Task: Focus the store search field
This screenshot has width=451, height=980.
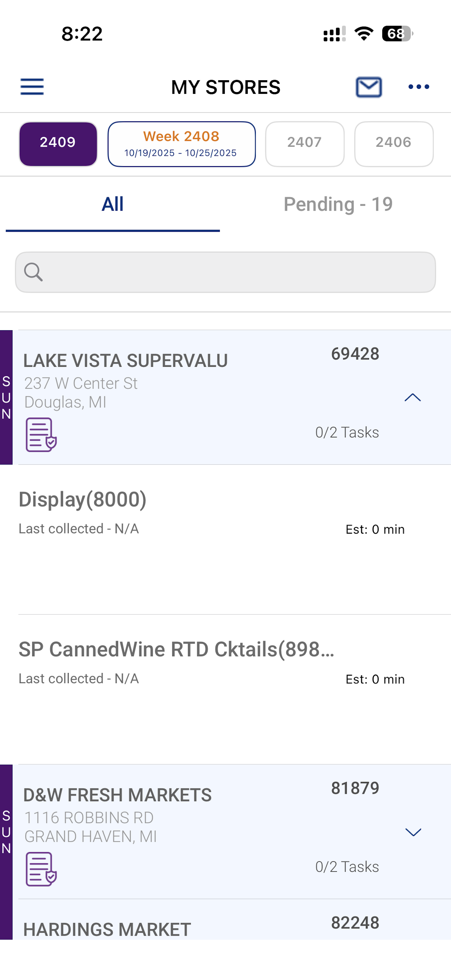Action: pos(225,272)
